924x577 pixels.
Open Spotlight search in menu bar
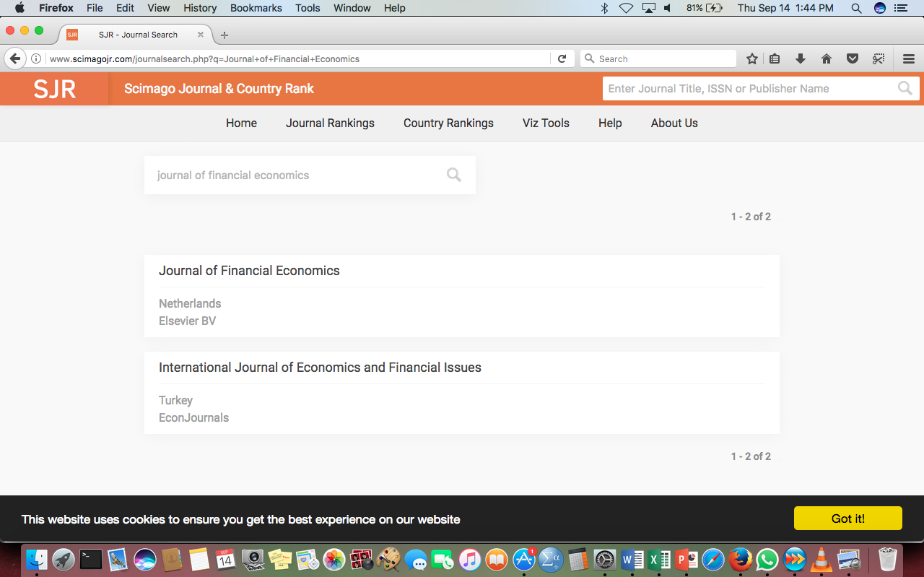(856, 8)
